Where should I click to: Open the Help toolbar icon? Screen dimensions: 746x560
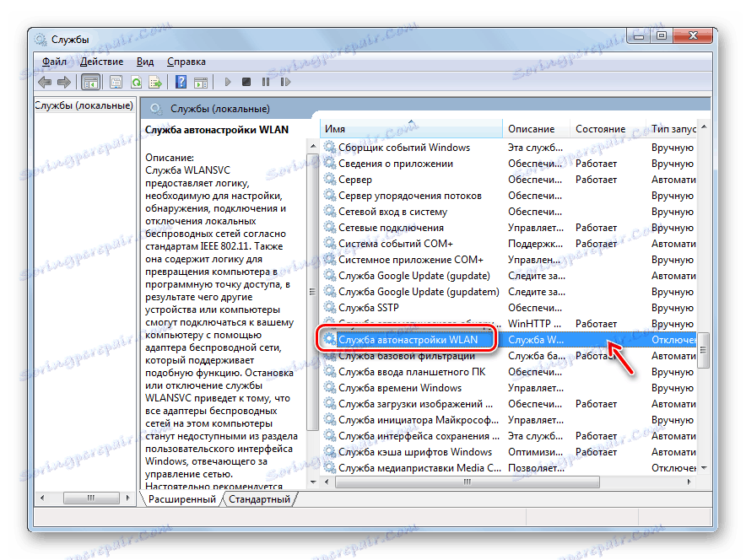coord(181,83)
